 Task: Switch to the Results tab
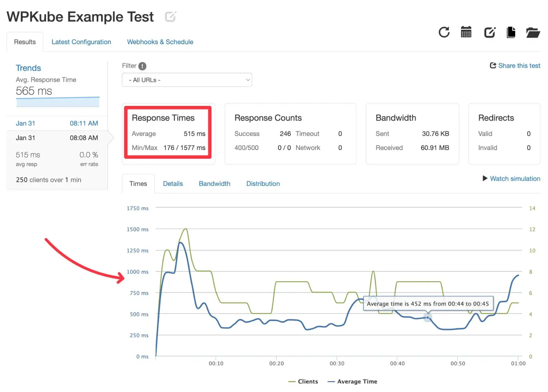tap(25, 42)
